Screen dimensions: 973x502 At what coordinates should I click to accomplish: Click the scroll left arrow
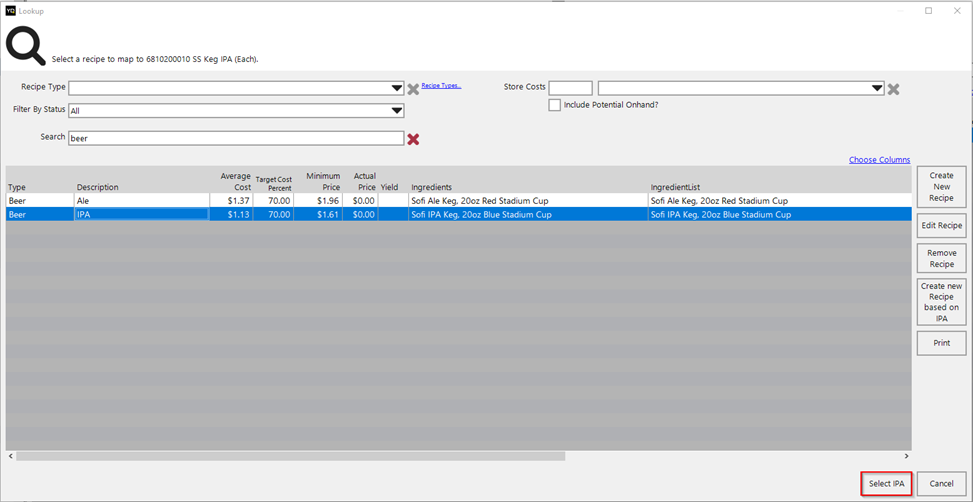10,456
